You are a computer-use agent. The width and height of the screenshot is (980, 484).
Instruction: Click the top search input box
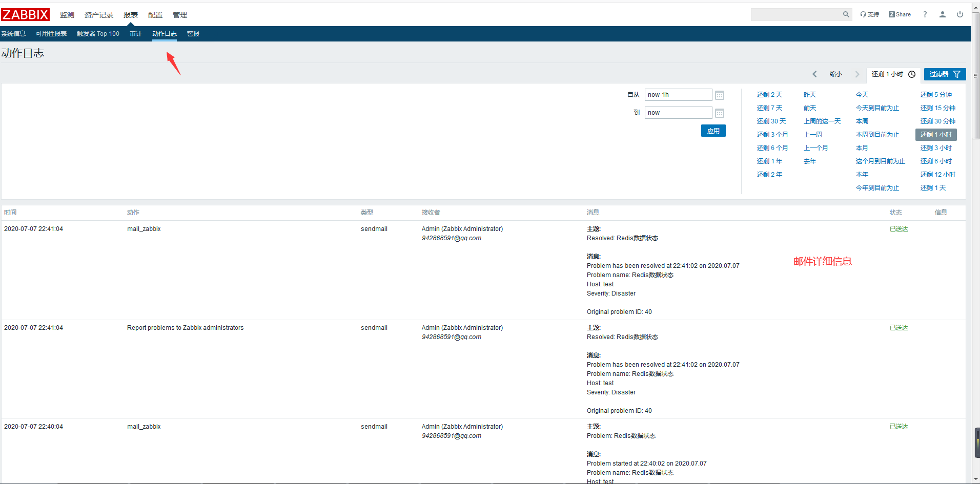click(795, 15)
